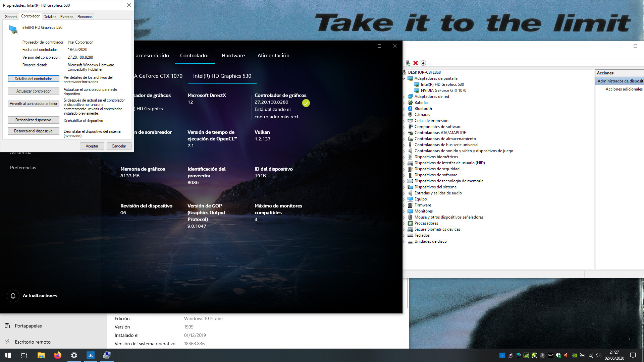644x362 pixels.
Task: Click the Baterías icon in device tree
Action: (x=410, y=103)
